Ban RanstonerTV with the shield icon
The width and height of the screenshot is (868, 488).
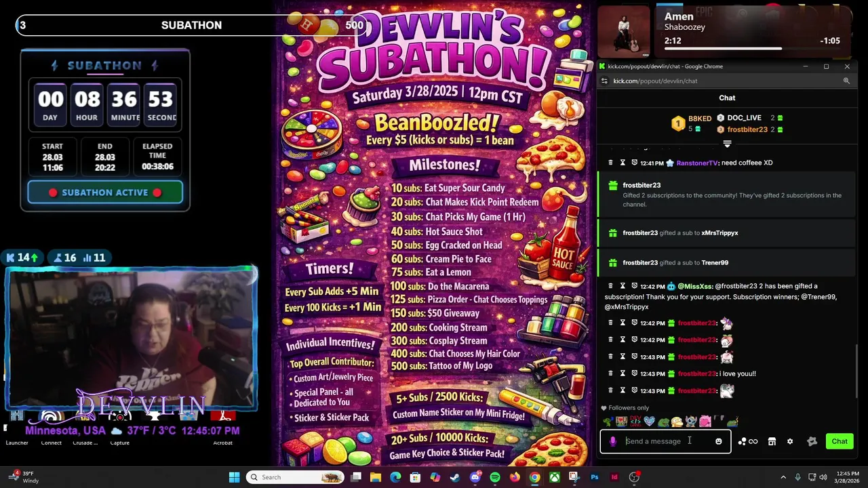point(634,163)
